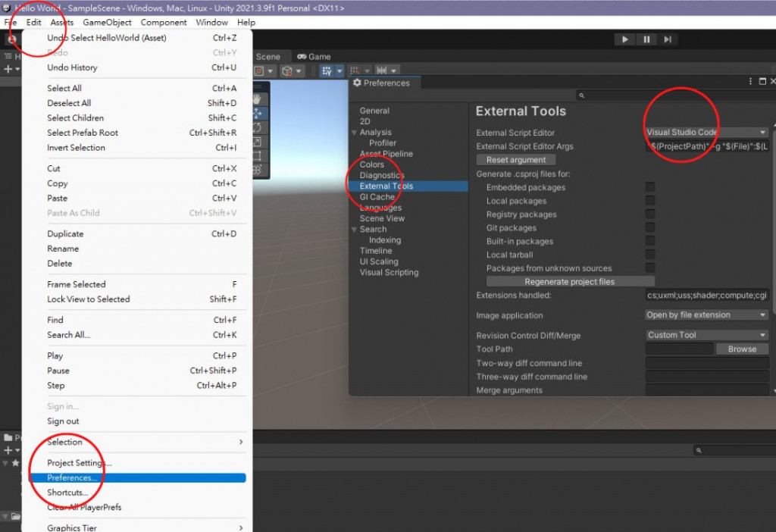This screenshot has width=776, height=532.
Task: Choose Project Settings... in Edit menu
Action: click(x=79, y=463)
